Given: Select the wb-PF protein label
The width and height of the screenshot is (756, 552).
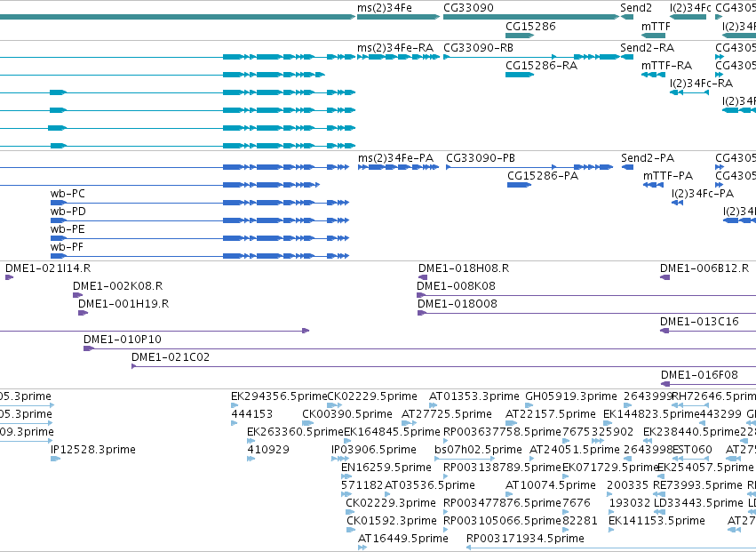Looking at the screenshot, I should pos(67,247).
